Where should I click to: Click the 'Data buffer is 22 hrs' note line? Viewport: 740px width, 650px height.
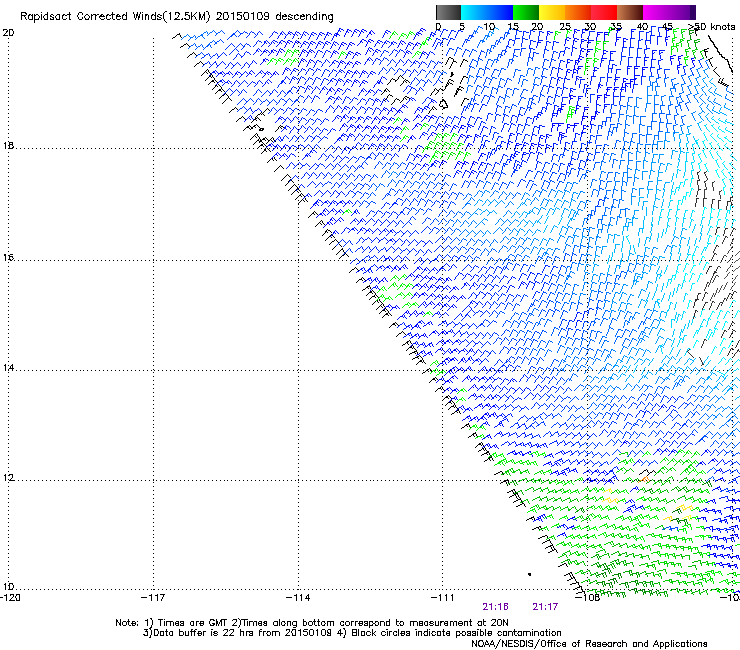coord(352,633)
